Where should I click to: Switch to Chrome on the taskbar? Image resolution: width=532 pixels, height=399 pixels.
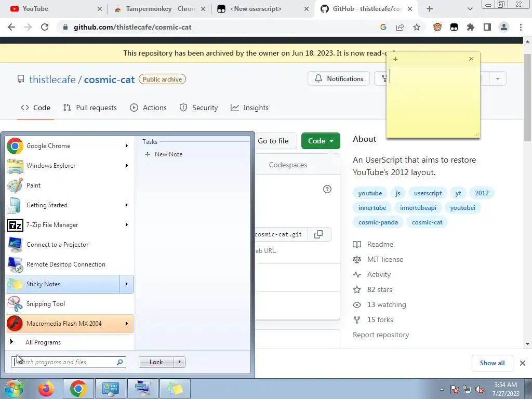pos(78,389)
